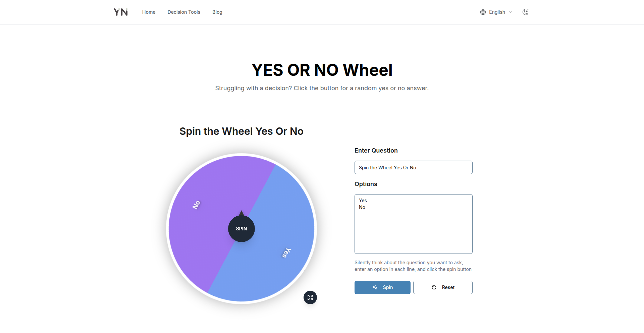Open the Blog page link
This screenshot has width=644, height=333.
coord(217,12)
